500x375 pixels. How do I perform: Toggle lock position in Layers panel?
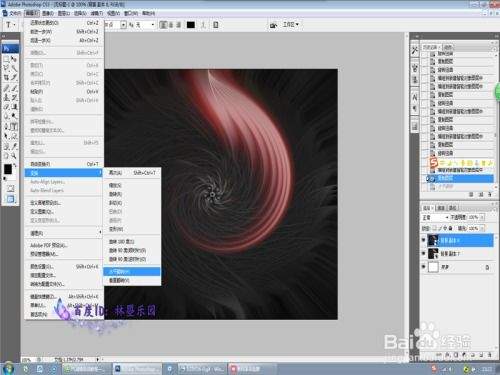(x=445, y=228)
